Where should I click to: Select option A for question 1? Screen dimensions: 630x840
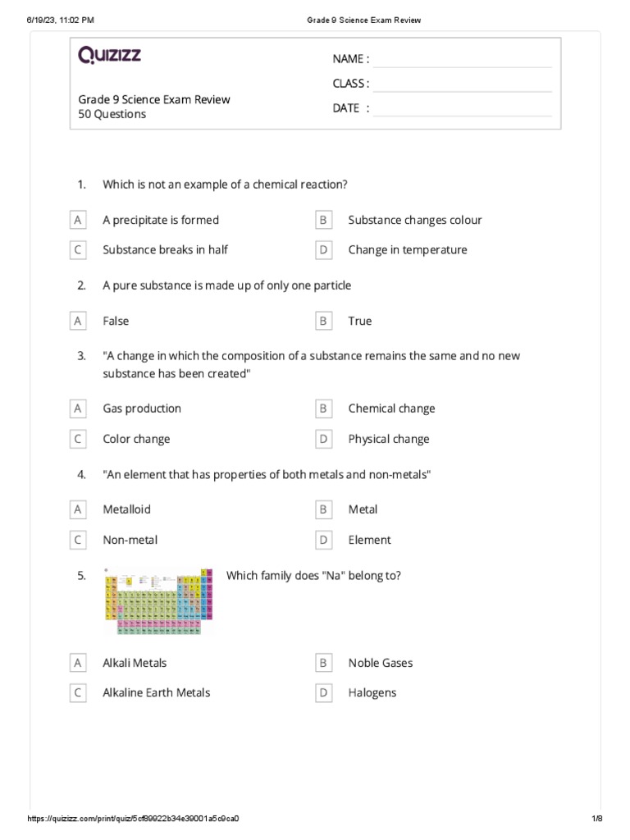tap(78, 220)
